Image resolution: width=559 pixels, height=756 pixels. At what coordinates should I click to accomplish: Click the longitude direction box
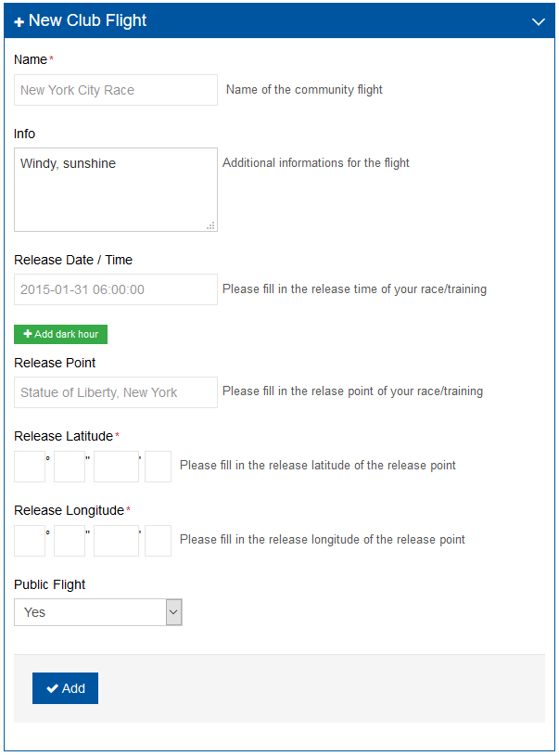click(x=159, y=541)
